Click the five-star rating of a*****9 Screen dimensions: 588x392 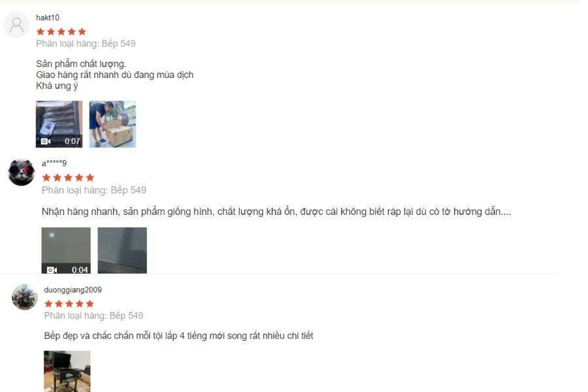(68, 178)
